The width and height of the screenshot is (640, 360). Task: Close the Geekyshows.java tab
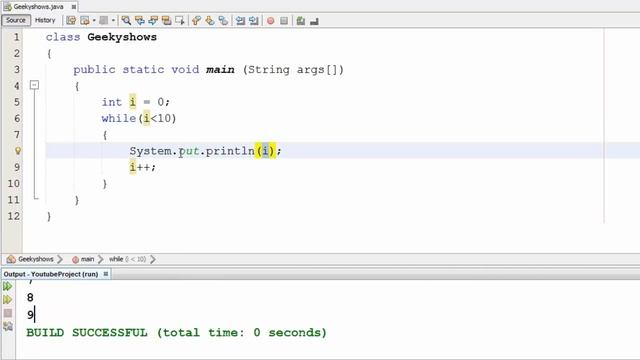[x=73, y=7]
